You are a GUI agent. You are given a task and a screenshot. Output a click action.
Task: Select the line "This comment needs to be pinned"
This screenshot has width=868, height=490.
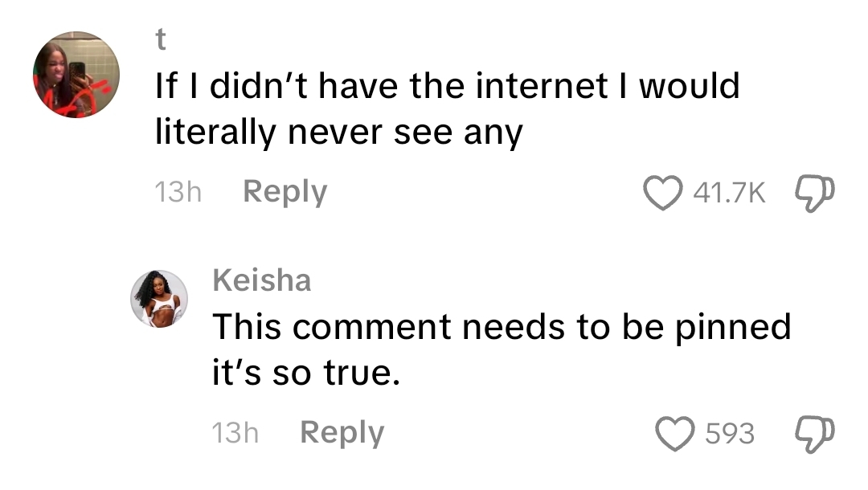coord(502,327)
